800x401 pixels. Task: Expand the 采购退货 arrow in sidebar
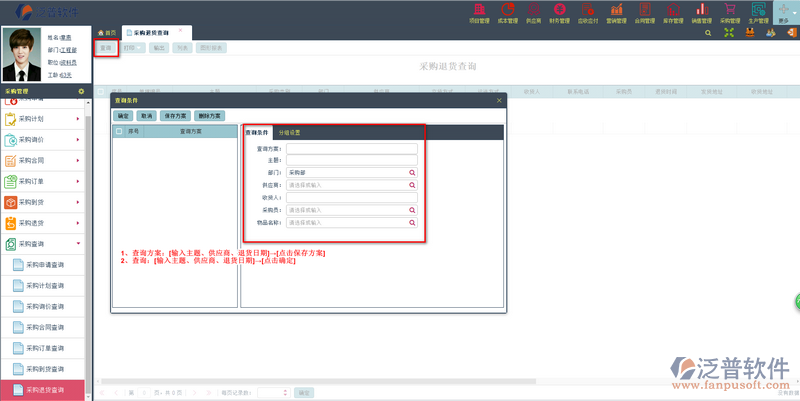coord(78,223)
